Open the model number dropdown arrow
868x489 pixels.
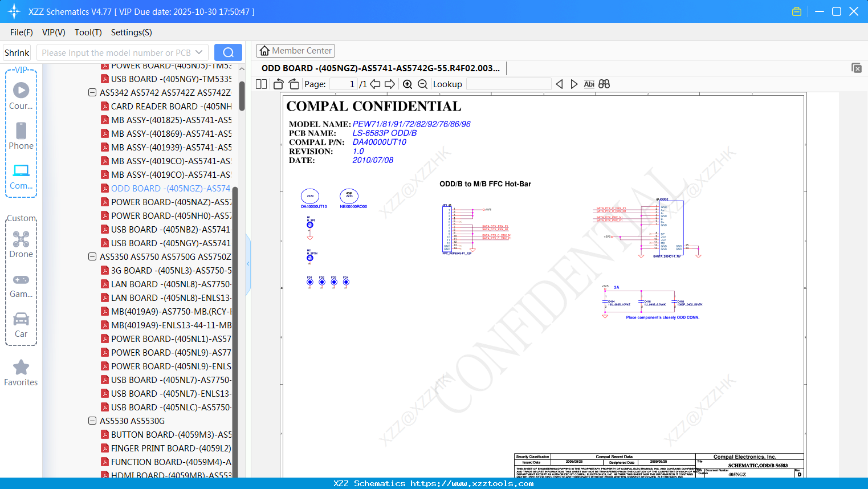[x=199, y=52]
